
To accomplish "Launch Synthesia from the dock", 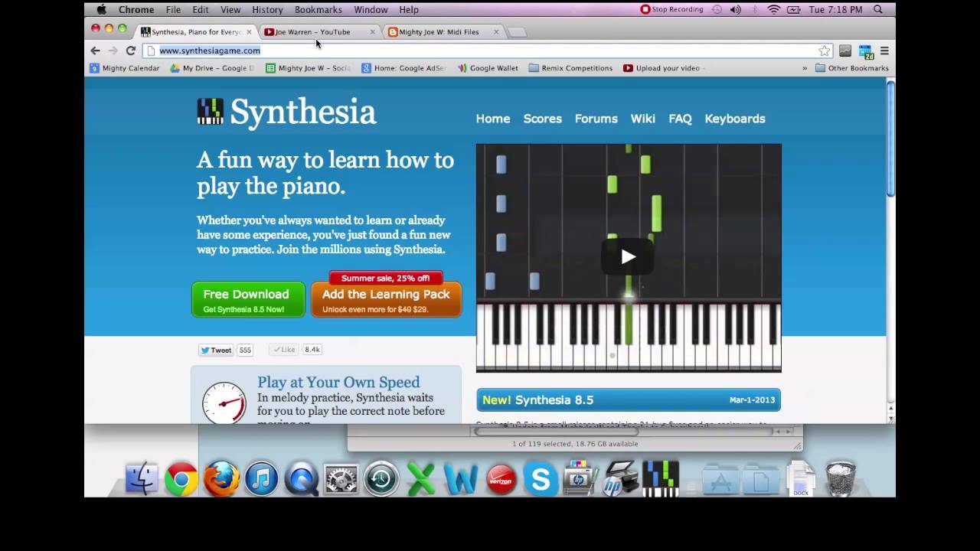I will [x=660, y=478].
